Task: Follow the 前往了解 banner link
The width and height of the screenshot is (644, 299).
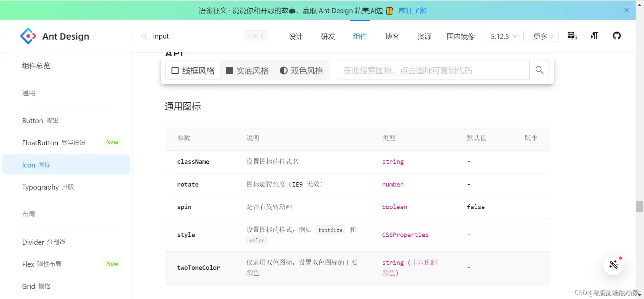Action: 413,11
